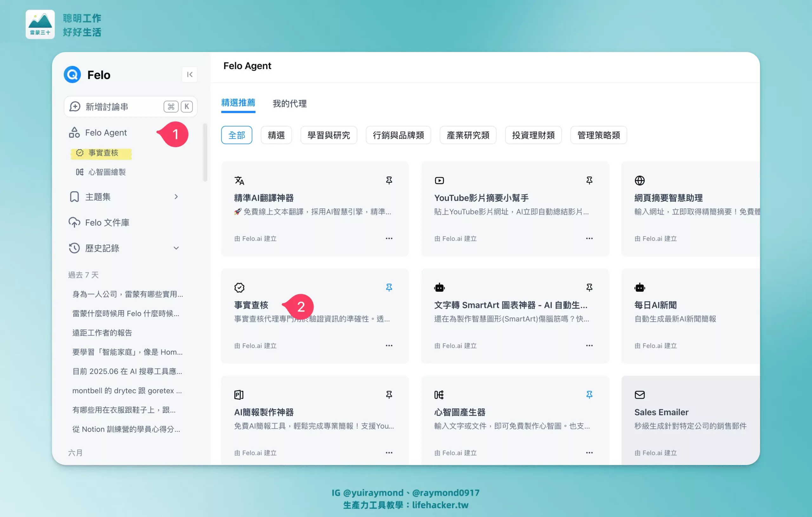
Task: Click the robot icon on 文字轉 SmartArt card
Action: pos(439,288)
